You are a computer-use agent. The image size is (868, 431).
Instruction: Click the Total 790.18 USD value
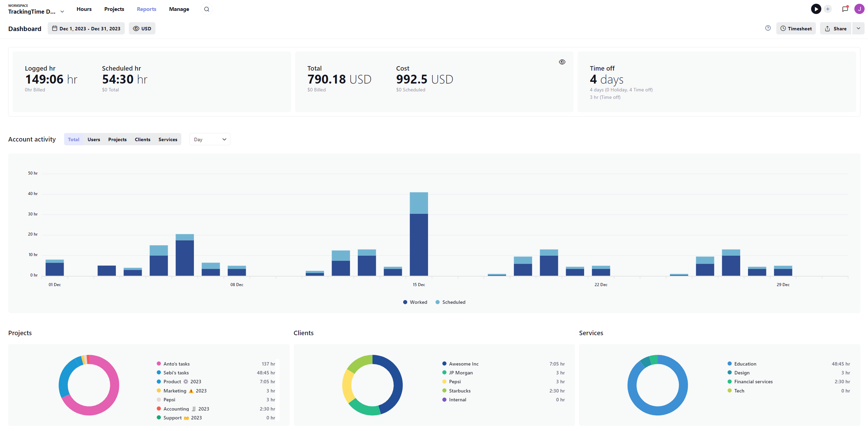pos(339,79)
